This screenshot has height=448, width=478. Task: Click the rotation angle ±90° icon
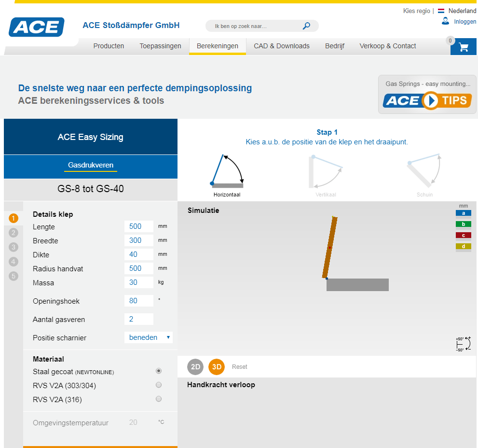(464, 344)
